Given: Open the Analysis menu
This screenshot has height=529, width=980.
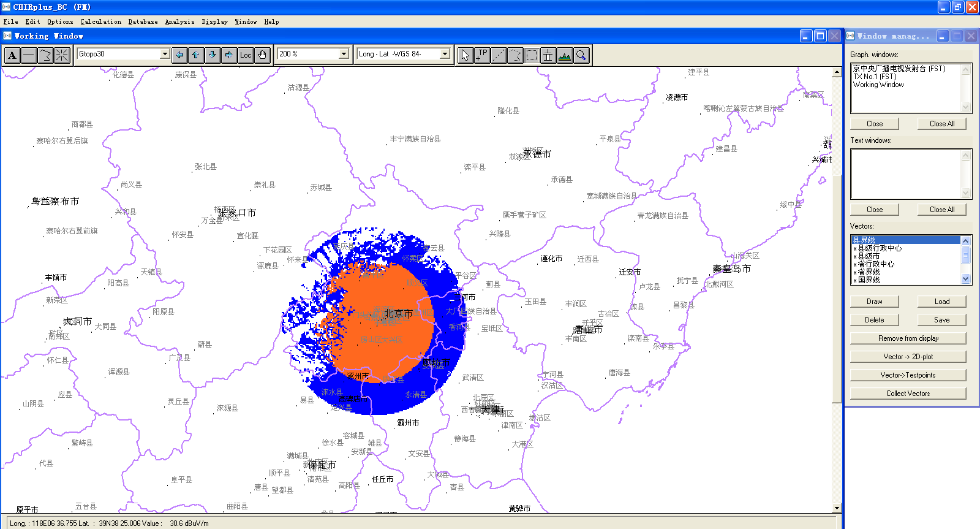Looking at the screenshot, I should 179,21.
